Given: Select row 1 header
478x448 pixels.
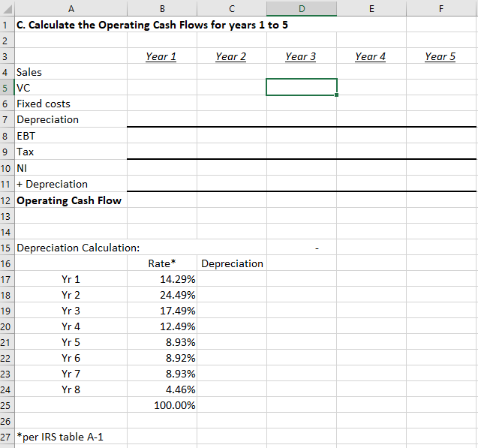Looking at the screenshot, I should 7,24.
